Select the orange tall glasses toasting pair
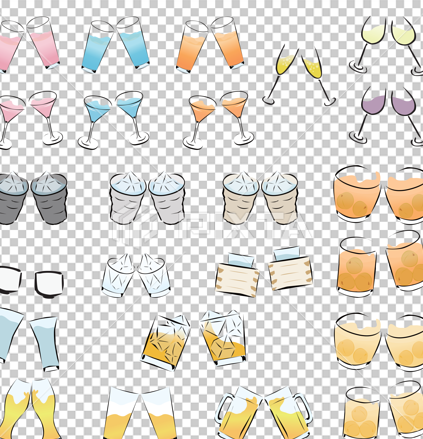Image resolution: width=423 pixels, height=439 pixels. pos(210,45)
